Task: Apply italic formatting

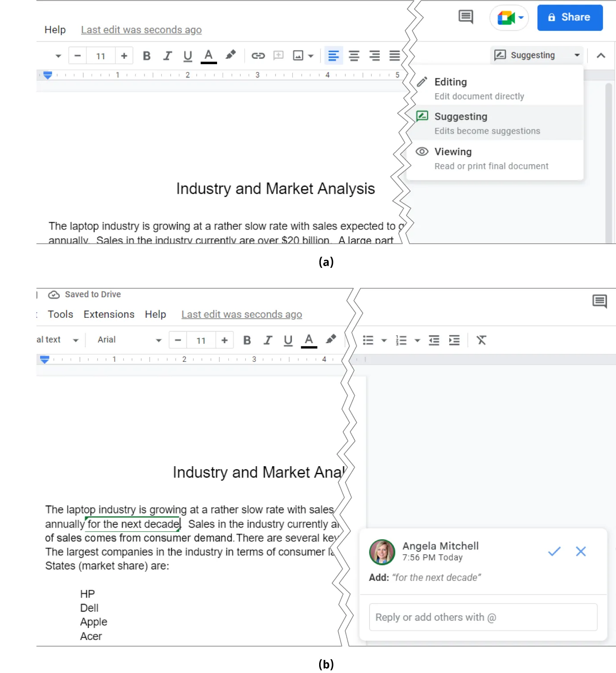Action: tap(167, 55)
